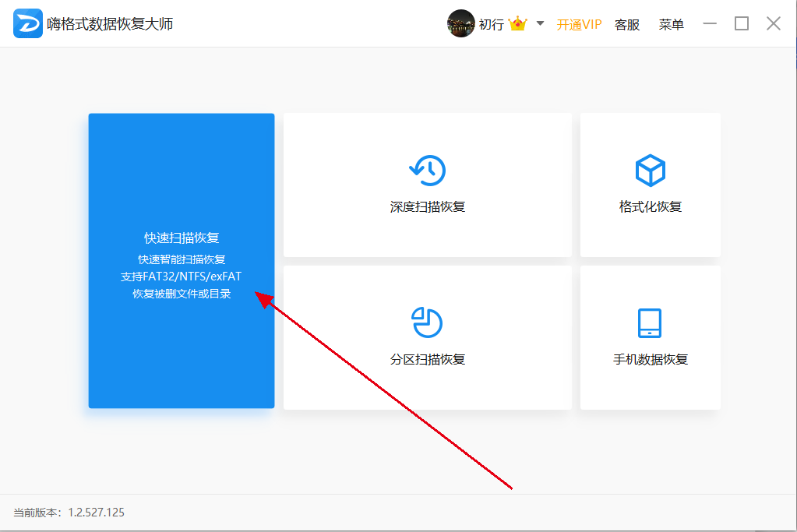The width and height of the screenshot is (797, 532).
Task: Click the user avatar picture
Action: pos(460,23)
